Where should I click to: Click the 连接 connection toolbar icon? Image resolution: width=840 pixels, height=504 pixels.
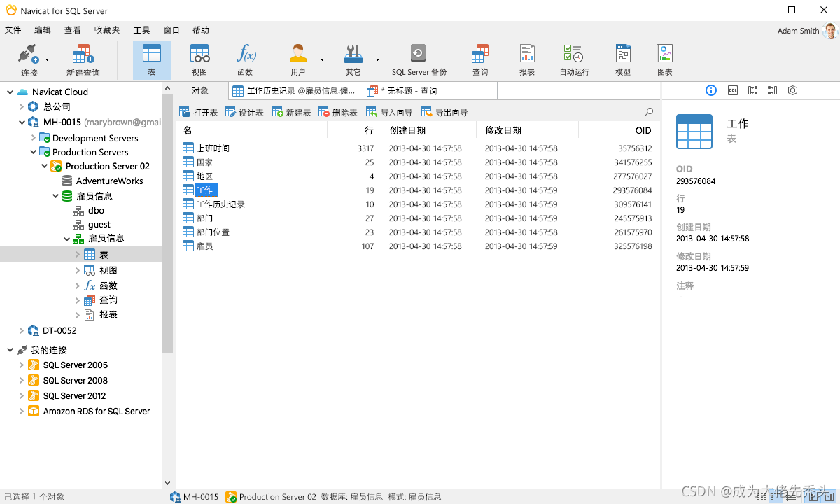click(x=29, y=60)
